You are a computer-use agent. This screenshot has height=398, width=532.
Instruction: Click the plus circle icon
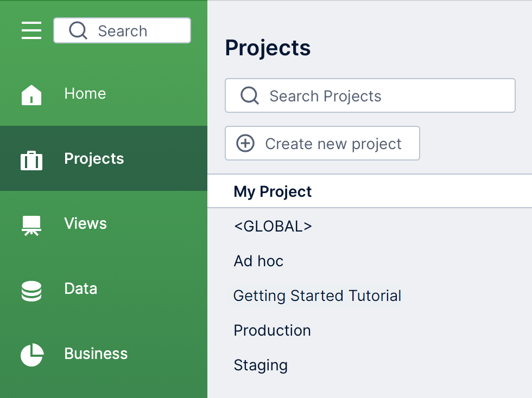click(245, 143)
